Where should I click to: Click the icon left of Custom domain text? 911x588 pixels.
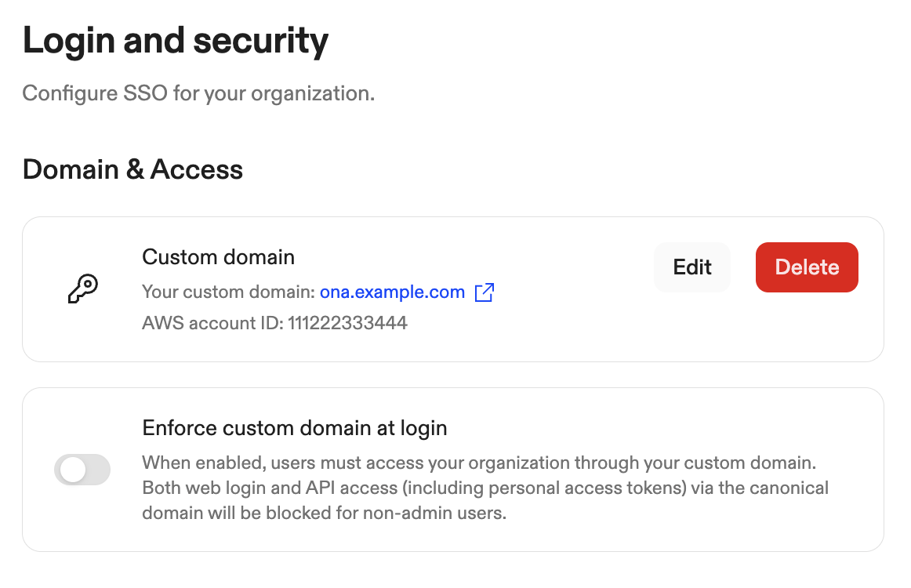point(82,289)
